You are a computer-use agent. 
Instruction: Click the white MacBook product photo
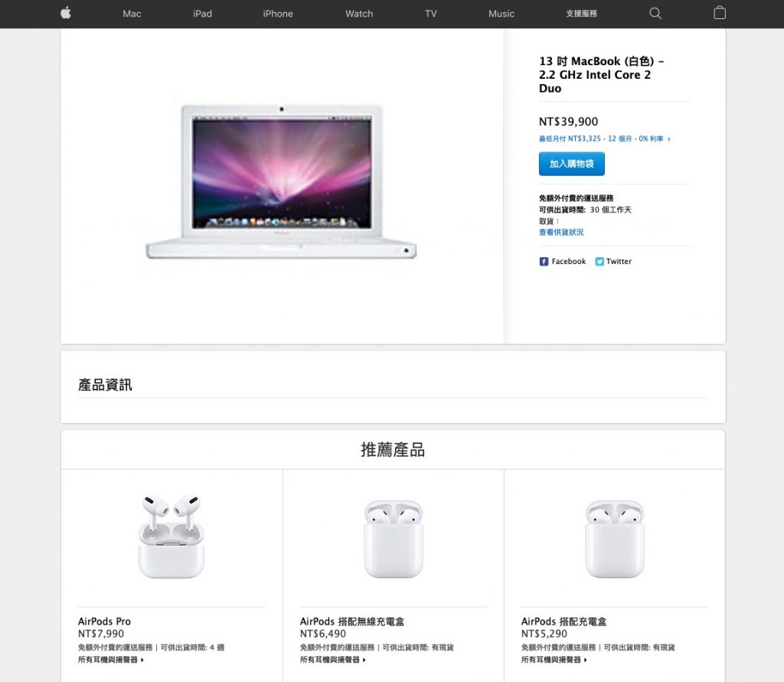[281, 181]
